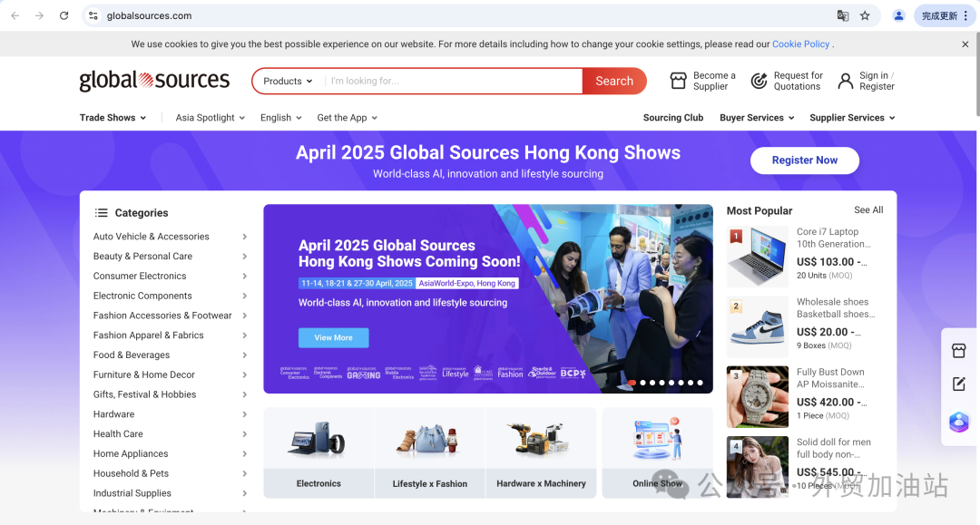Open the floating chat assistant avatar icon

(959, 423)
